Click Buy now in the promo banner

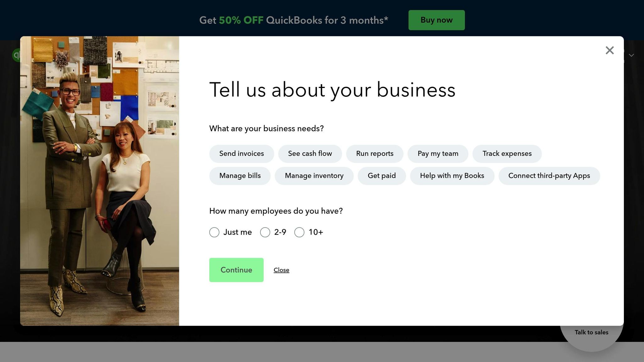(x=436, y=20)
